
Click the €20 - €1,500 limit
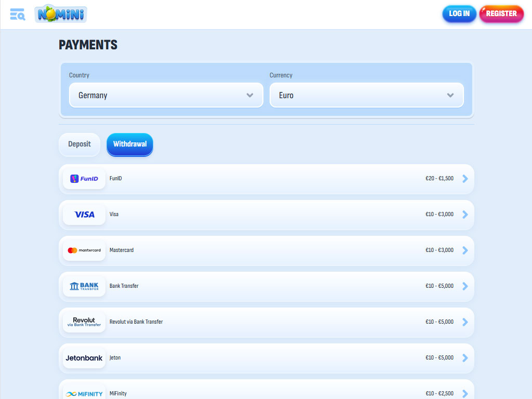(440, 179)
